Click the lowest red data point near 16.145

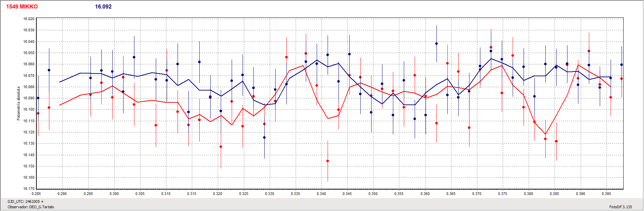328,161
